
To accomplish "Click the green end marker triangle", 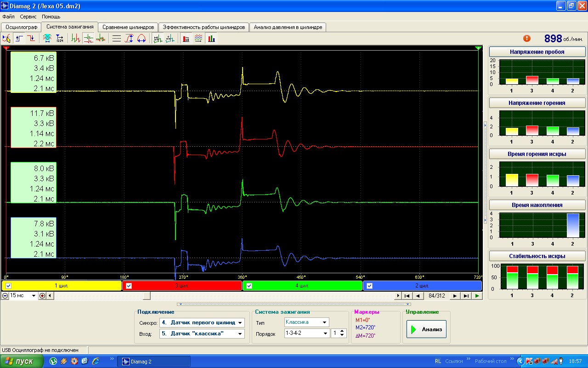I will click(478, 47).
